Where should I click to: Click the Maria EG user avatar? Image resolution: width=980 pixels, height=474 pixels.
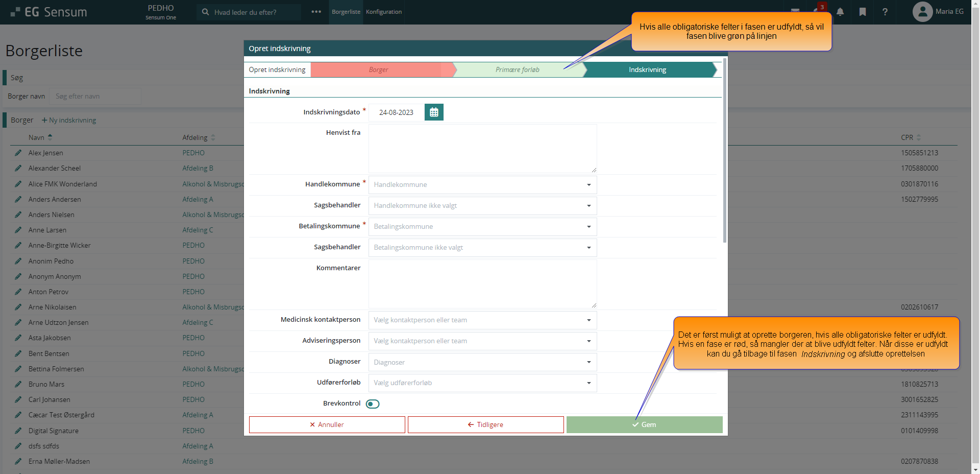click(x=922, y=12)
